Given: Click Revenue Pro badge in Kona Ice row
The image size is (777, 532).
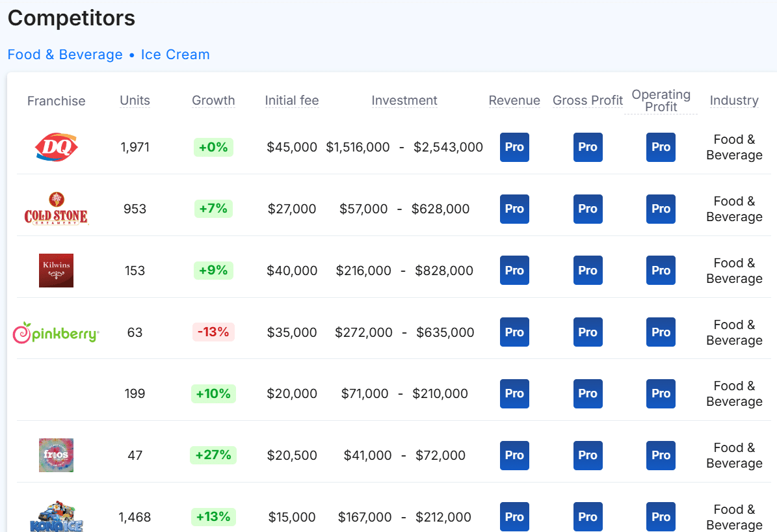Looking at the screenshot, I should click(x=514, y=516).
